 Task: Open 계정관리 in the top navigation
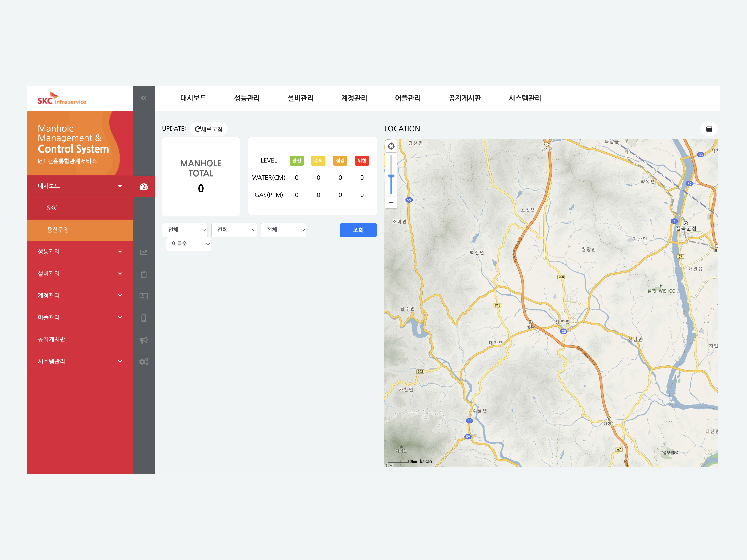coord(354,98)
